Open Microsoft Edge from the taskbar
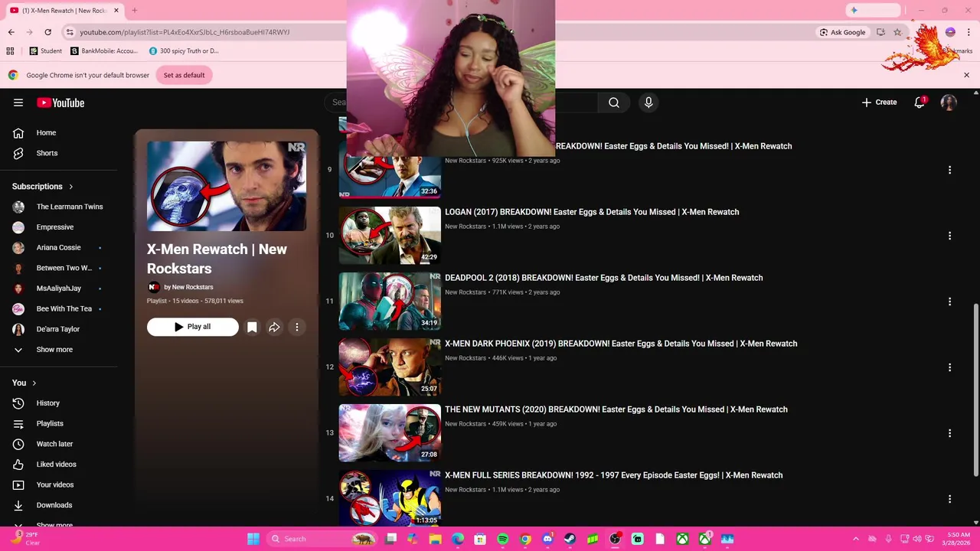This screenshot has width=980, height=551. point(458,539)
